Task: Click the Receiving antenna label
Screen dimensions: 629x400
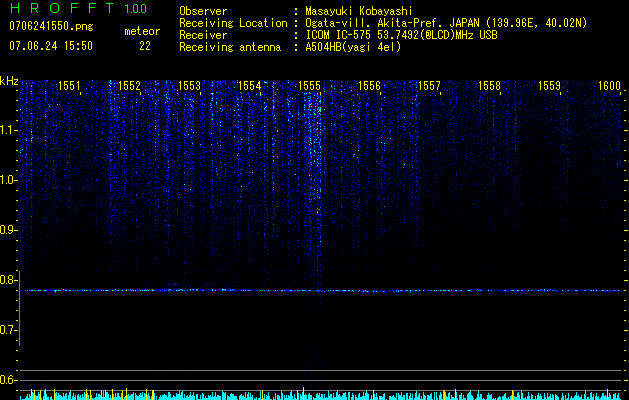Action: point(230,47)
